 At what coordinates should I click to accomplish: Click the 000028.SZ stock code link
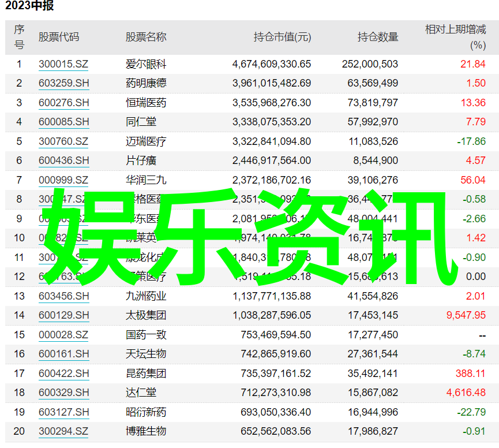pyautogui.click(x=63, y=335)
